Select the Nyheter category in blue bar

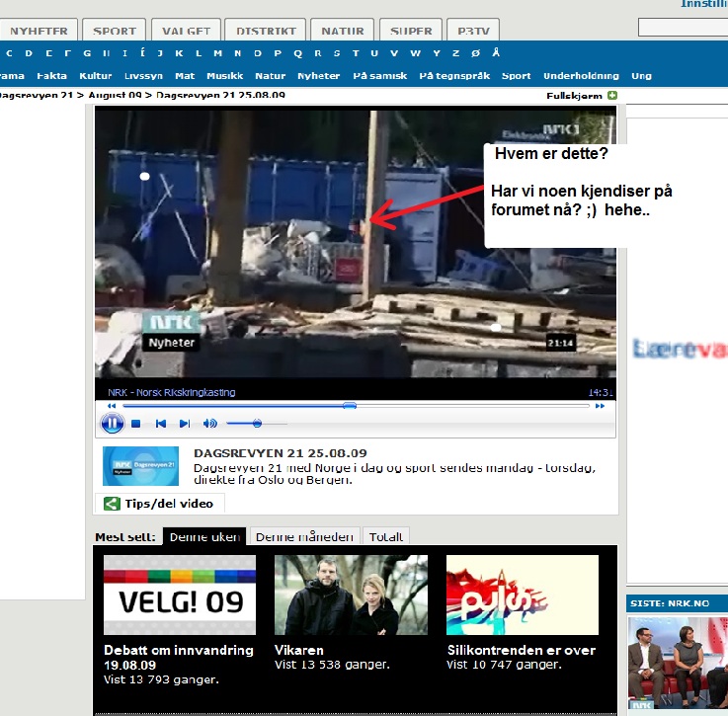(318, 76)
